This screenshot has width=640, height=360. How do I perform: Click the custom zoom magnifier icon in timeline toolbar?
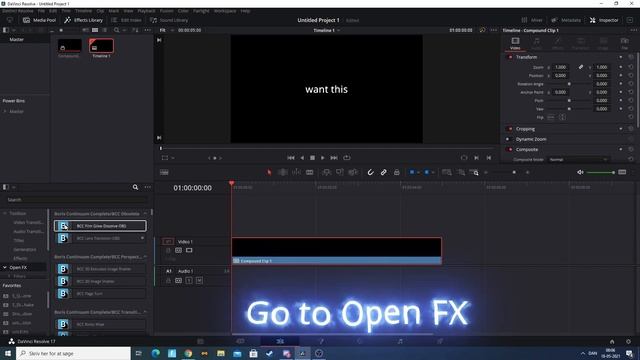[x=474, y=172]
